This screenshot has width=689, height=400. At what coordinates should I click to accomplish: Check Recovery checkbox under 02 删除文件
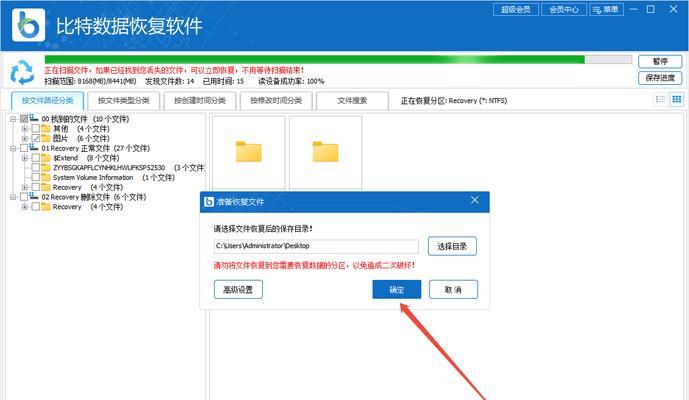36,207
